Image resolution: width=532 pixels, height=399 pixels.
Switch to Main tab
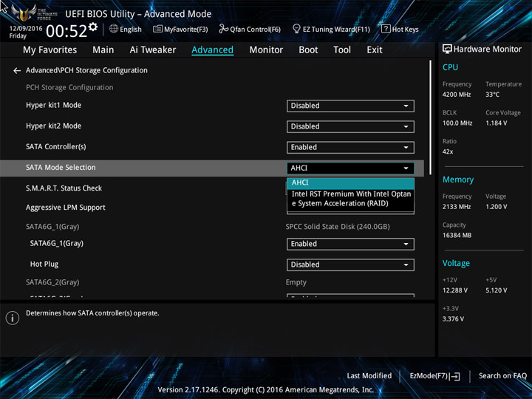pos(103,50)
